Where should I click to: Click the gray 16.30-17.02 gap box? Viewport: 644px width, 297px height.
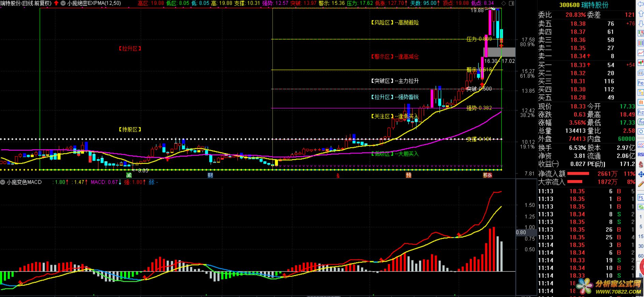[499, 52]
